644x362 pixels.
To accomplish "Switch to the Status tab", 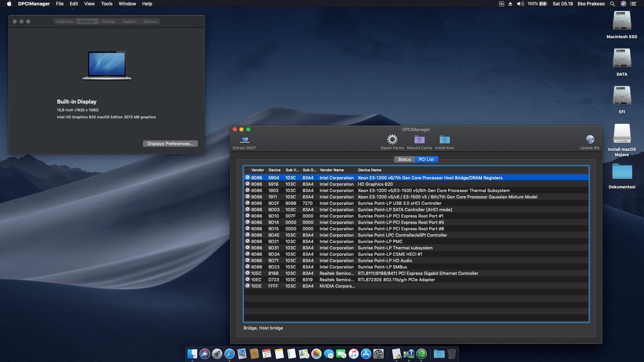I will (404, 159).
